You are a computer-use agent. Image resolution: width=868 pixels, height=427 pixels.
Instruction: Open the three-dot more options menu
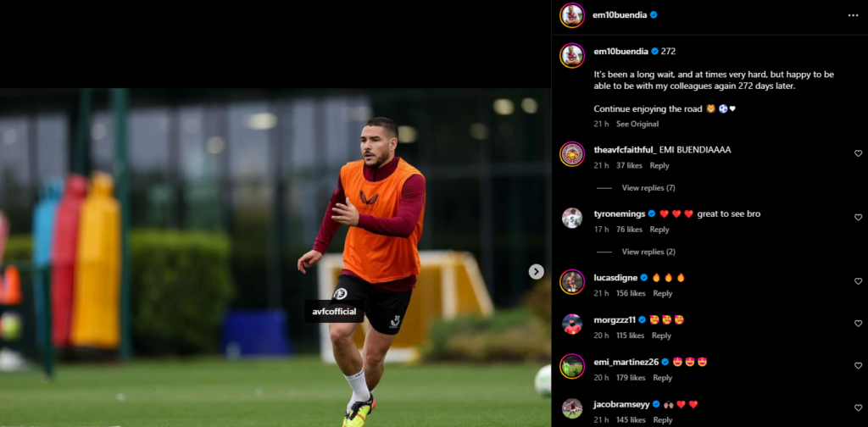853,15
